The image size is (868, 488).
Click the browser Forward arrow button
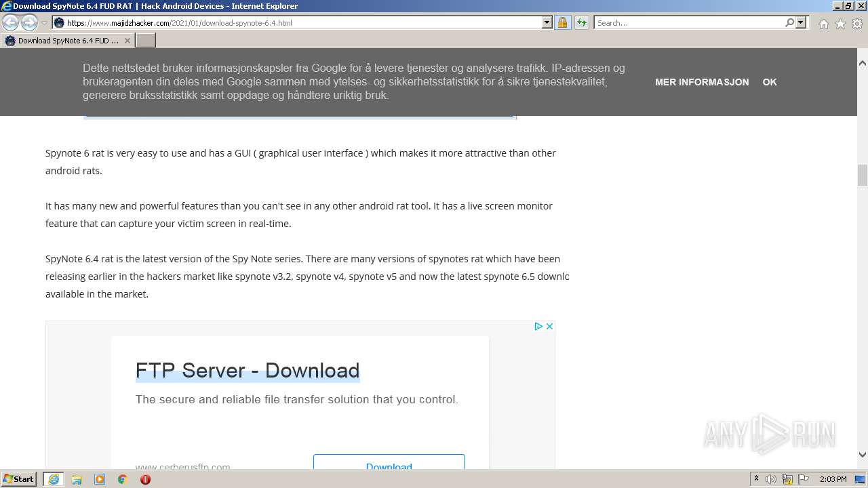point(29,22)
